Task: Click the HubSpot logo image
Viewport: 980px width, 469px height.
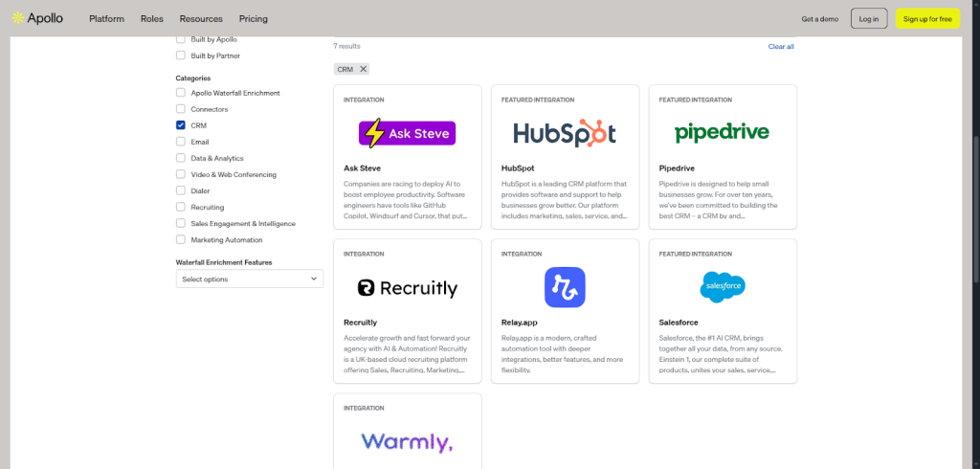Action: pos(565,133)
